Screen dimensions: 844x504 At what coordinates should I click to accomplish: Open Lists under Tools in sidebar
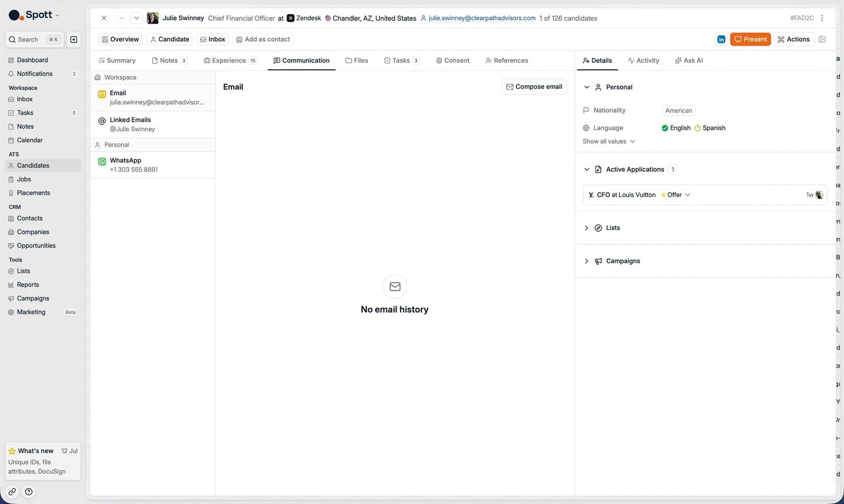[43, 271]
